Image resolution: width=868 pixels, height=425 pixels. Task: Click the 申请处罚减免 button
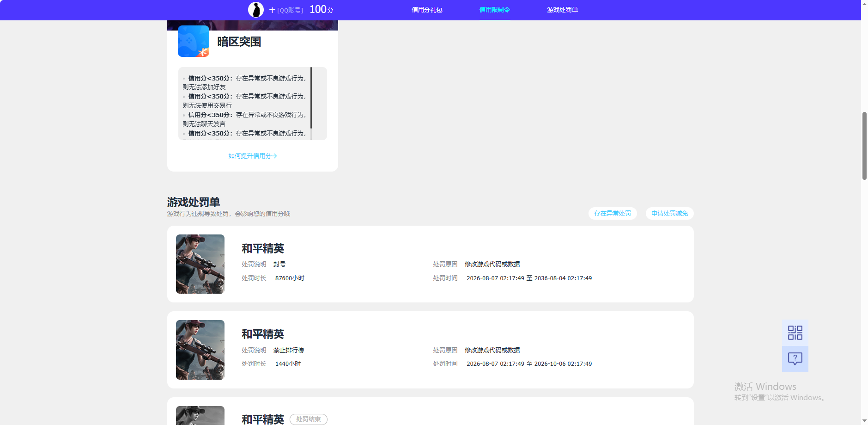click(670, 213)
